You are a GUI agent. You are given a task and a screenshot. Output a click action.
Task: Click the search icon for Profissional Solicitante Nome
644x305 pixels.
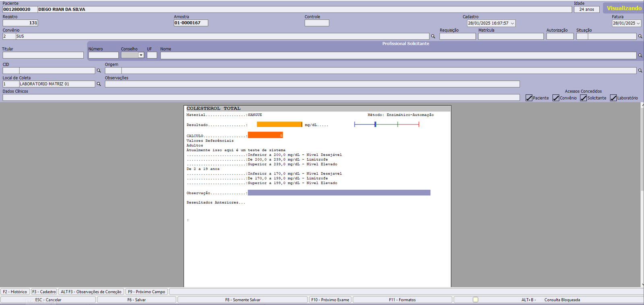(640, 55)
